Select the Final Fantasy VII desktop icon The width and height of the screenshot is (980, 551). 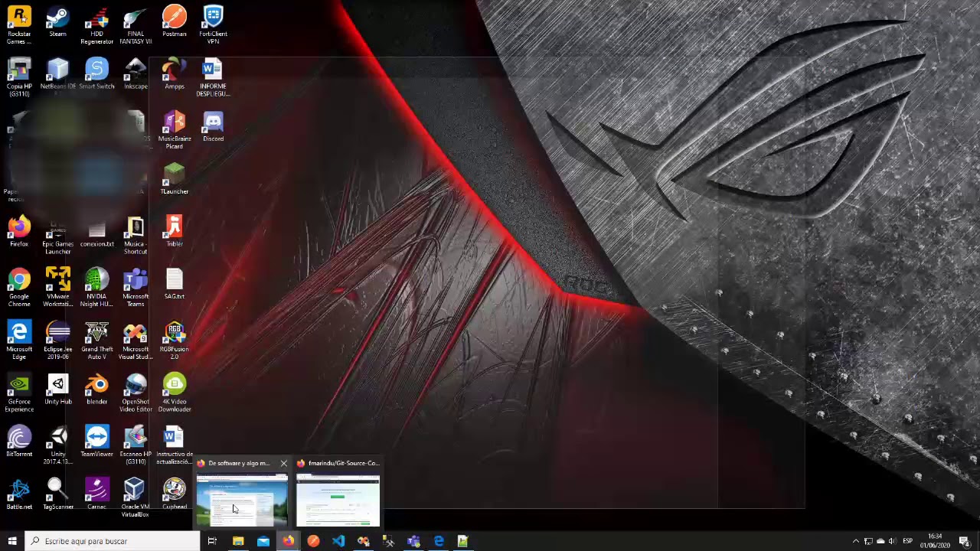click(136, 24)
